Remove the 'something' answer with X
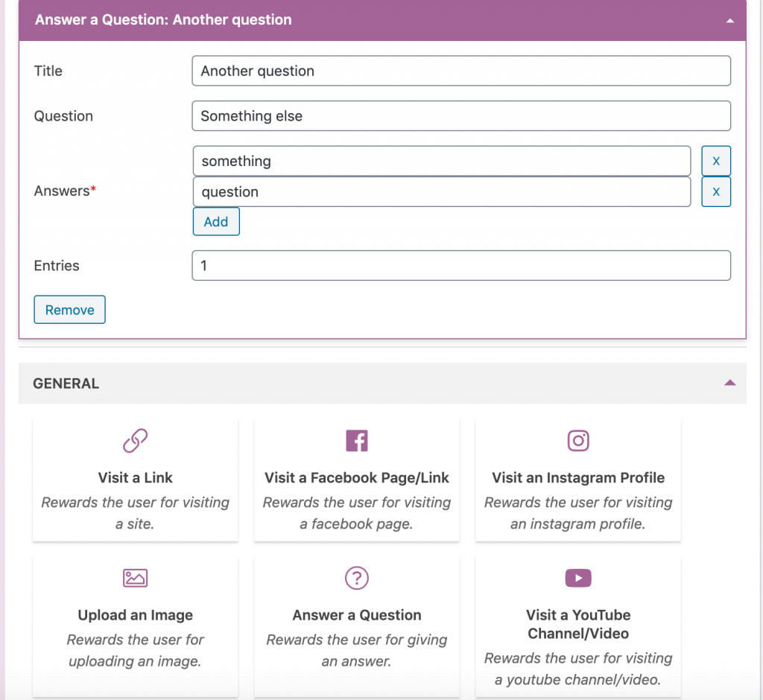Image resolution: width=763 pixels, height=700 pixels. (716, 161)
